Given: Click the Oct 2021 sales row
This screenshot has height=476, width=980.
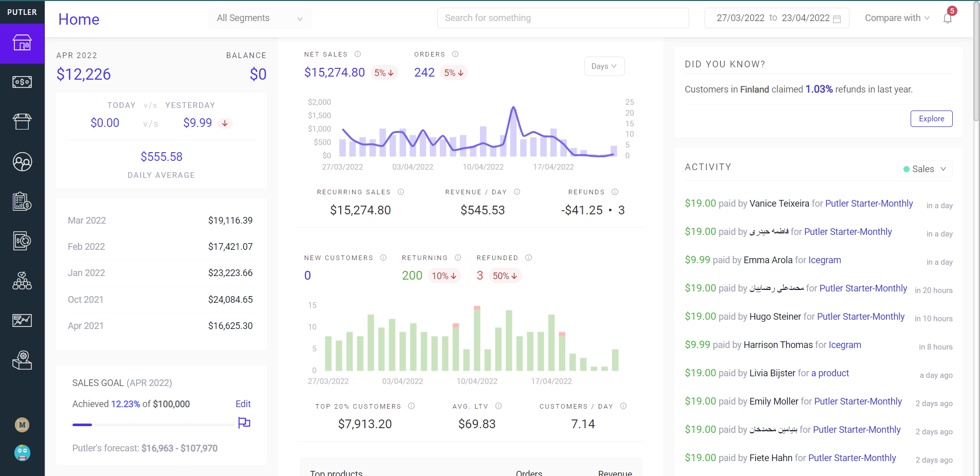Looking at the screenshot, I should (160, 300).
